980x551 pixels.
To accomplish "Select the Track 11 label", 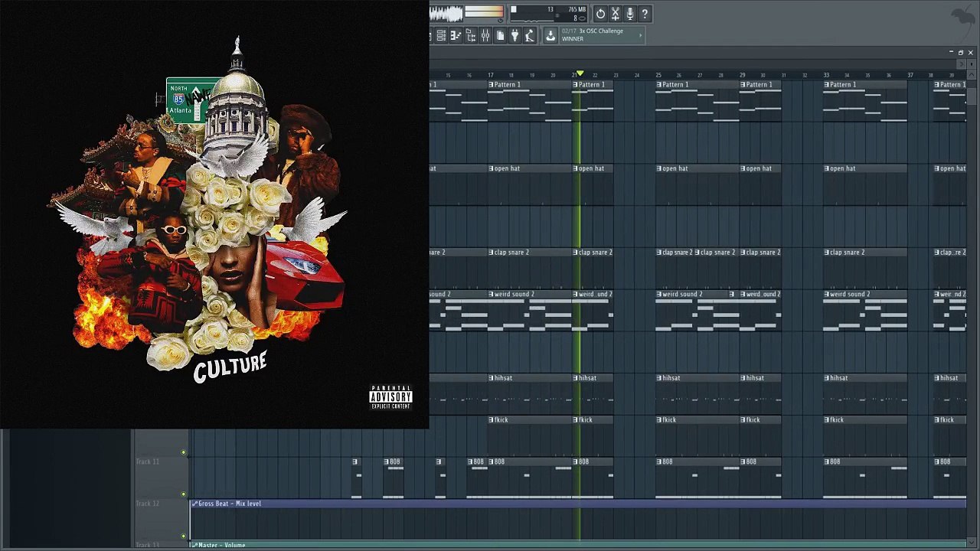I will tap(148, 461).
